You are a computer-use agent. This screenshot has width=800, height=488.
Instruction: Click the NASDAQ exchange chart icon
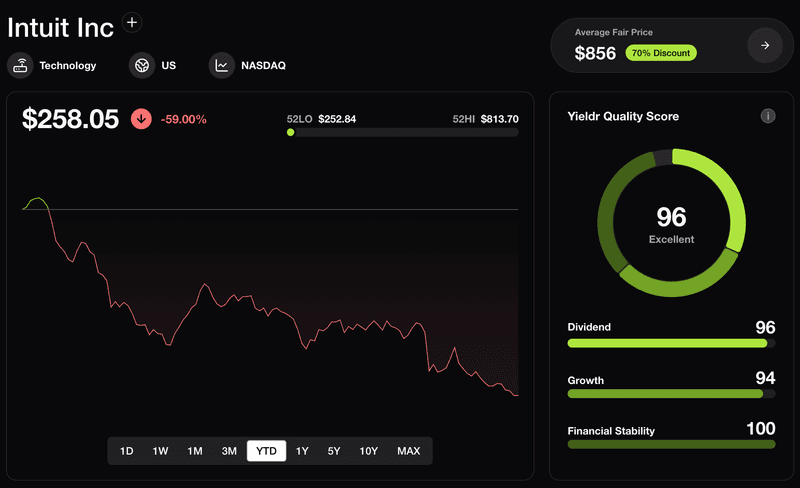[x=221, y=65]
